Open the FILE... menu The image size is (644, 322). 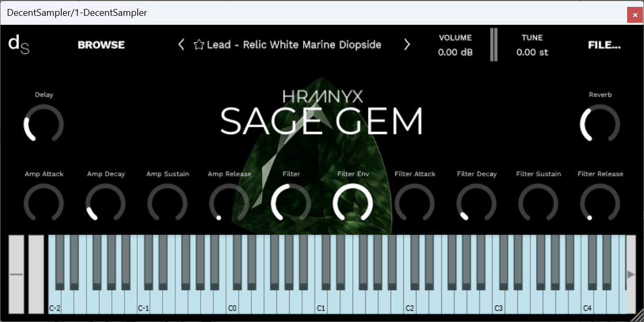coord(604,45)
